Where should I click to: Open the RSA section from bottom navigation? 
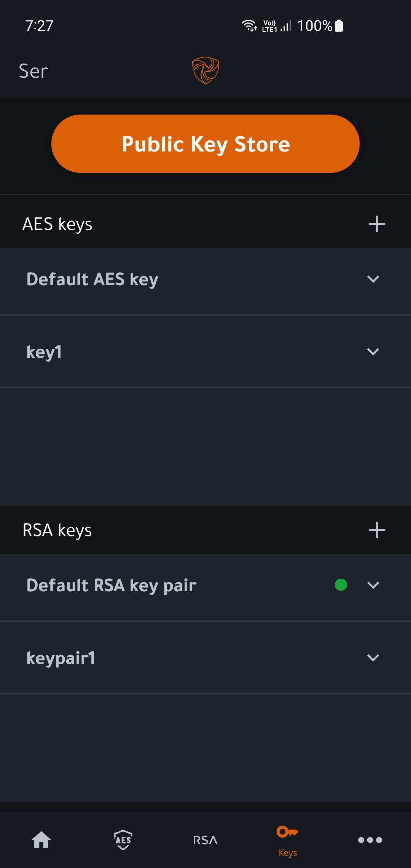(205, 839)
